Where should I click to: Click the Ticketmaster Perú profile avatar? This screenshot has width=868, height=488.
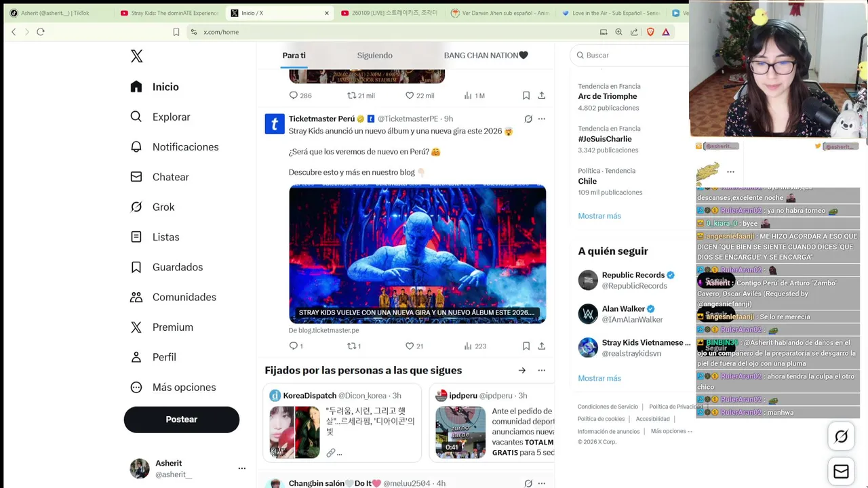(x=275, y=124)
